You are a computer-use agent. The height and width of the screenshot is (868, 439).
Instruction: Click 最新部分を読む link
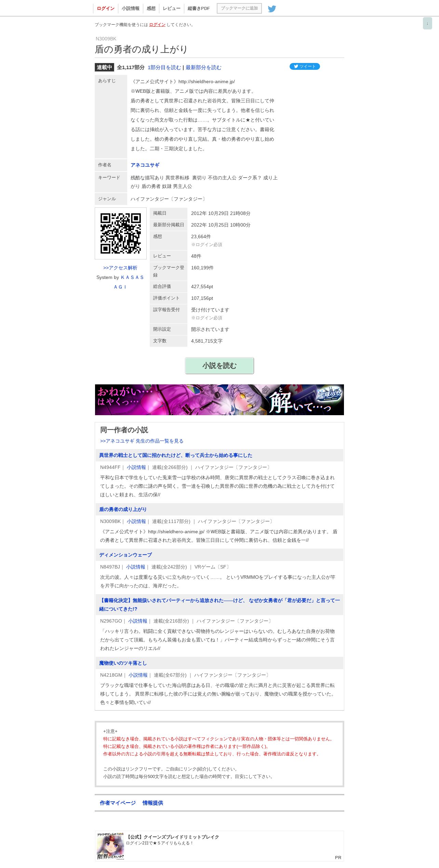coord(203,67)
